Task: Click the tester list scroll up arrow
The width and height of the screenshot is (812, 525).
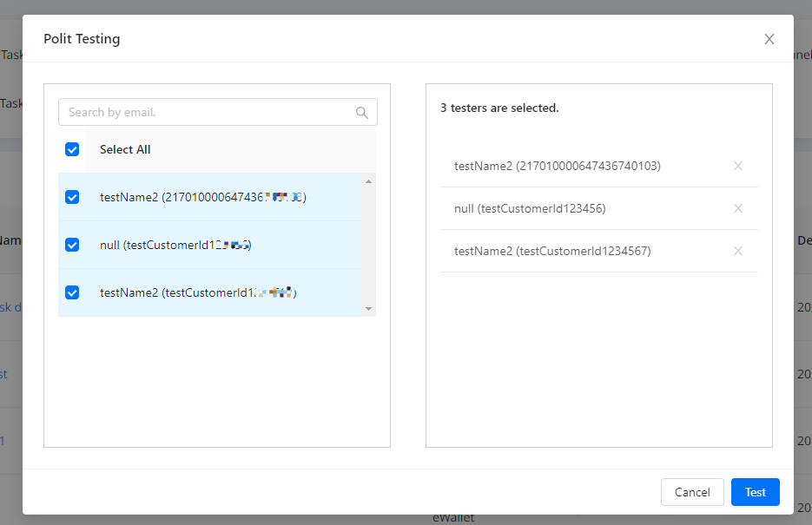Action: [368, 181]
